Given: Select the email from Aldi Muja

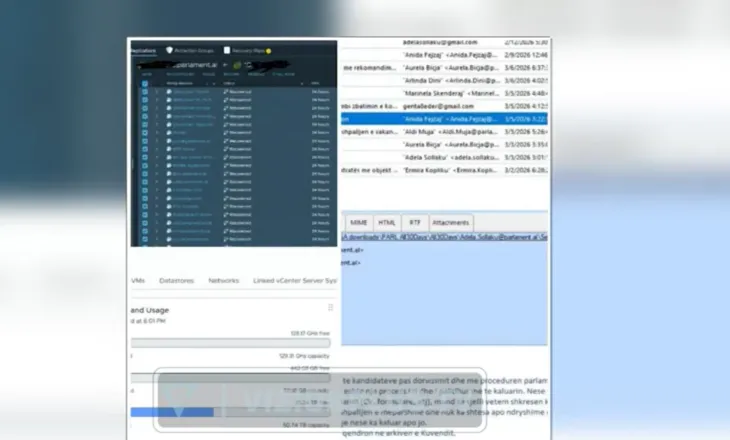Looking at the screenshot, I should tap(444, 132).
